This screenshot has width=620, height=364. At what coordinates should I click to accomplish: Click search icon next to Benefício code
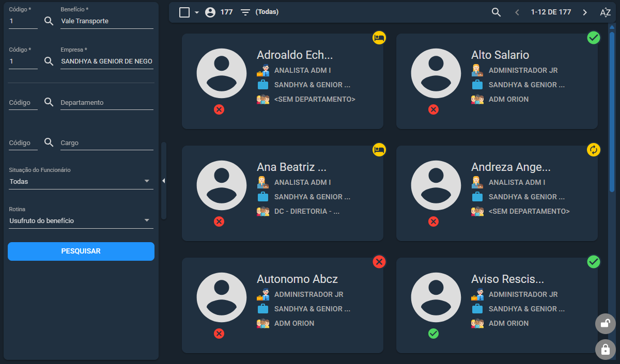click(x=49, y=21)
